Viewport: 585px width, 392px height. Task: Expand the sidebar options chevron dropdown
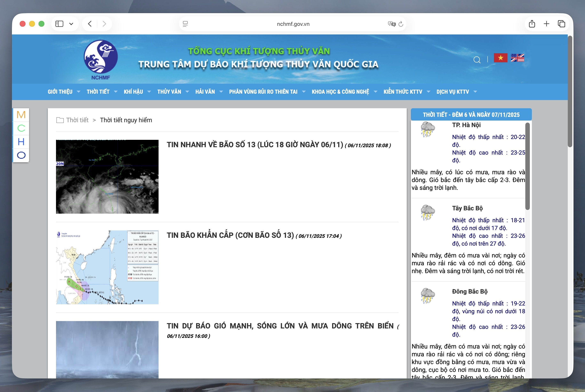(71, 24)
